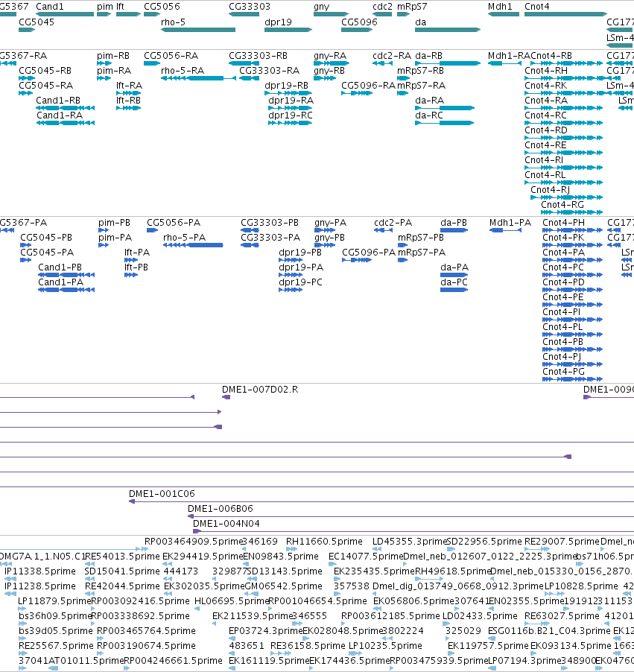Screen dimensions: 634x672
Task: Open the gny gene label
Action: tap(322, 7)
